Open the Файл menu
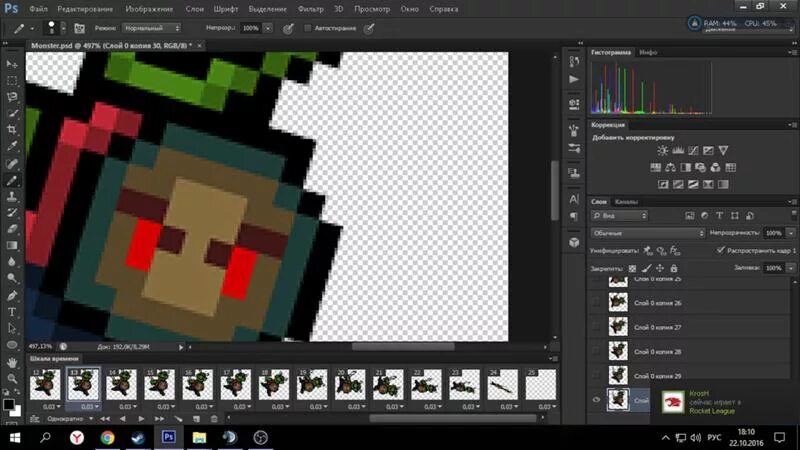Viewport: 800px width, 450px height. coord(38,9)
